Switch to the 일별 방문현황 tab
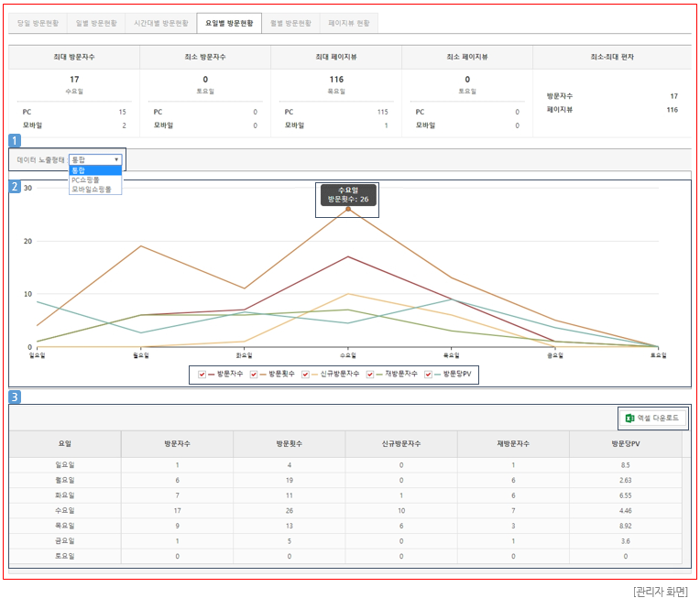Image resolution: width=700 pixels, height=609 pixels. (96, 23)
